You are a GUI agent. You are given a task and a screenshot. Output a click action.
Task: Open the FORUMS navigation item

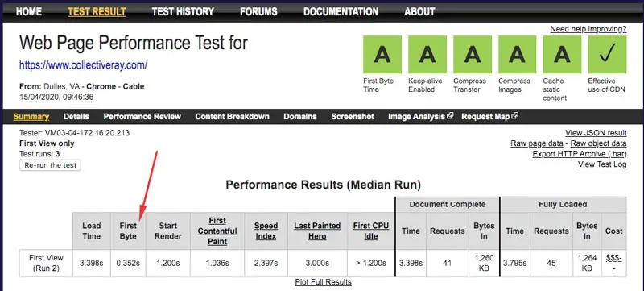[258, 11]
